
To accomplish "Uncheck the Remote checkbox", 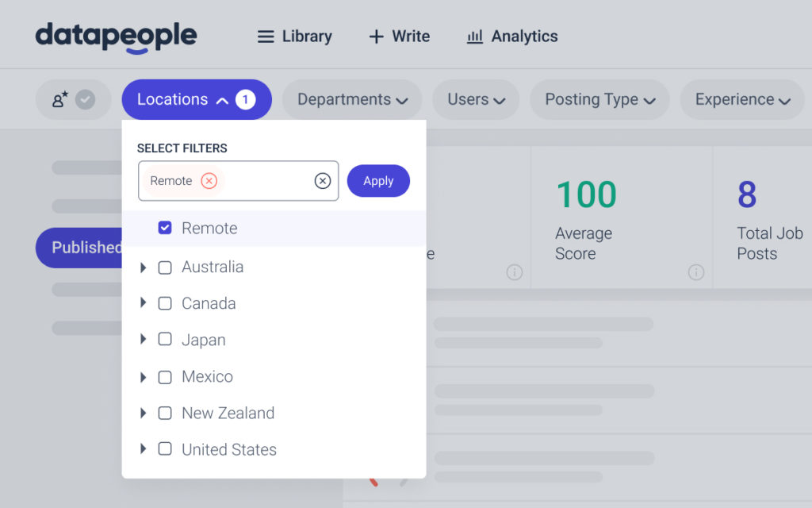I will (x=165, y=228).
